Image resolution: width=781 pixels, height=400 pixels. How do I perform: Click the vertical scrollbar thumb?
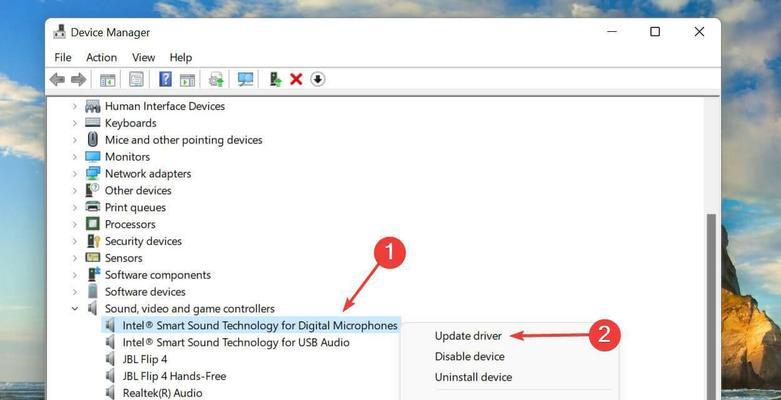(x=711, y=306)
